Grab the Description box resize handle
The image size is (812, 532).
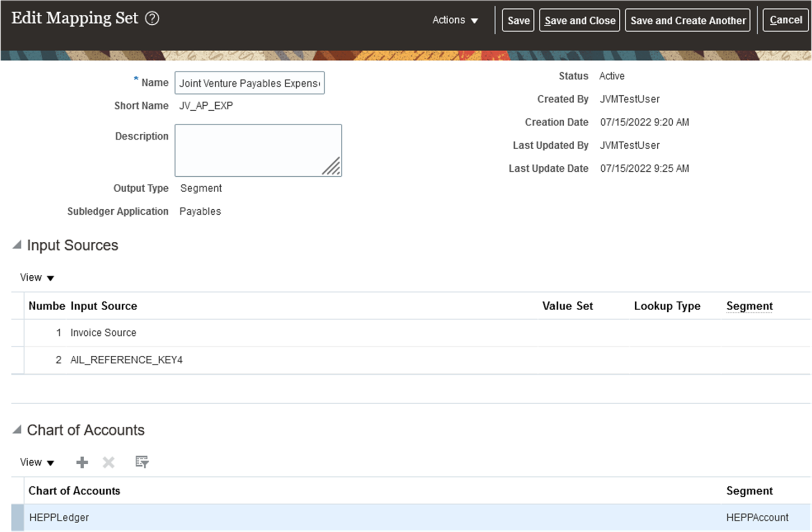(332, 167)
